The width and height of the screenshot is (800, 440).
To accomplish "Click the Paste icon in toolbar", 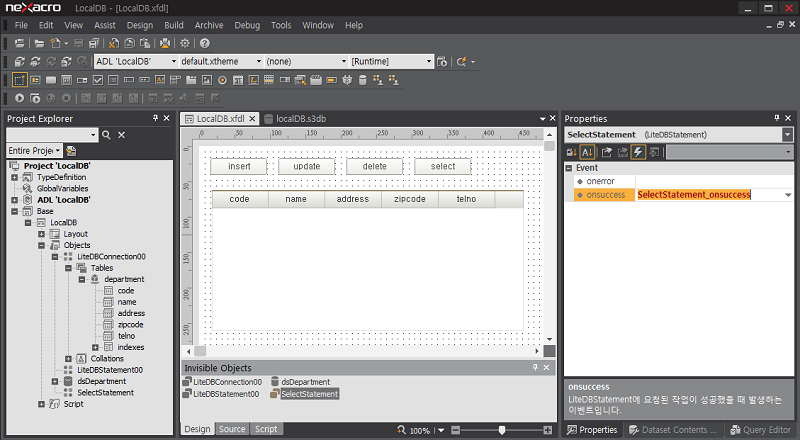I will 145,43.
